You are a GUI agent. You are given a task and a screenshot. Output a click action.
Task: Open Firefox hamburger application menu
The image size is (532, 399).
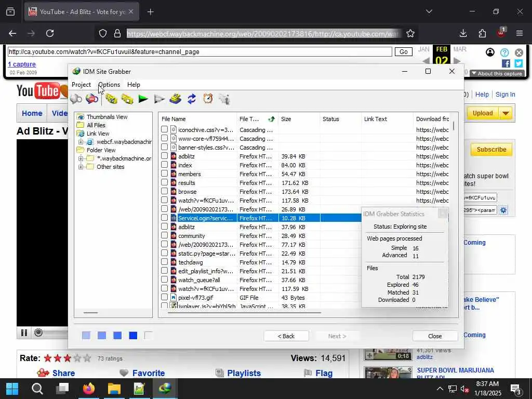pyautogui.click(x=520, y=33)
